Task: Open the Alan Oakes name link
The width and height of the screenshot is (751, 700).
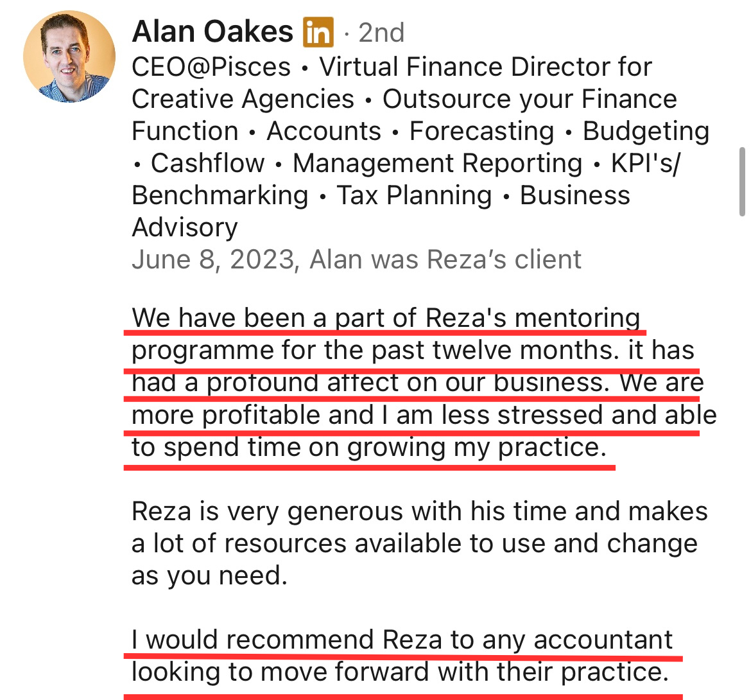Action: point(212,32)
